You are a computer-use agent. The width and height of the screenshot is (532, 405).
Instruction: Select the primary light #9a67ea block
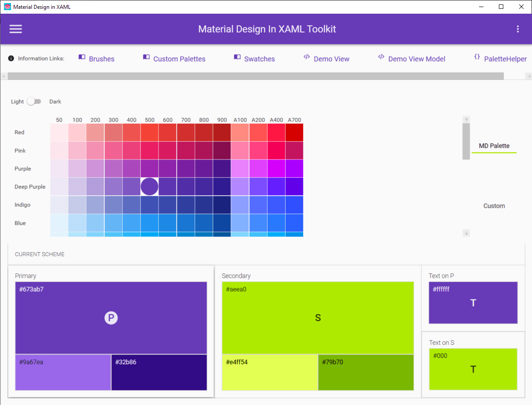(63, 372)
